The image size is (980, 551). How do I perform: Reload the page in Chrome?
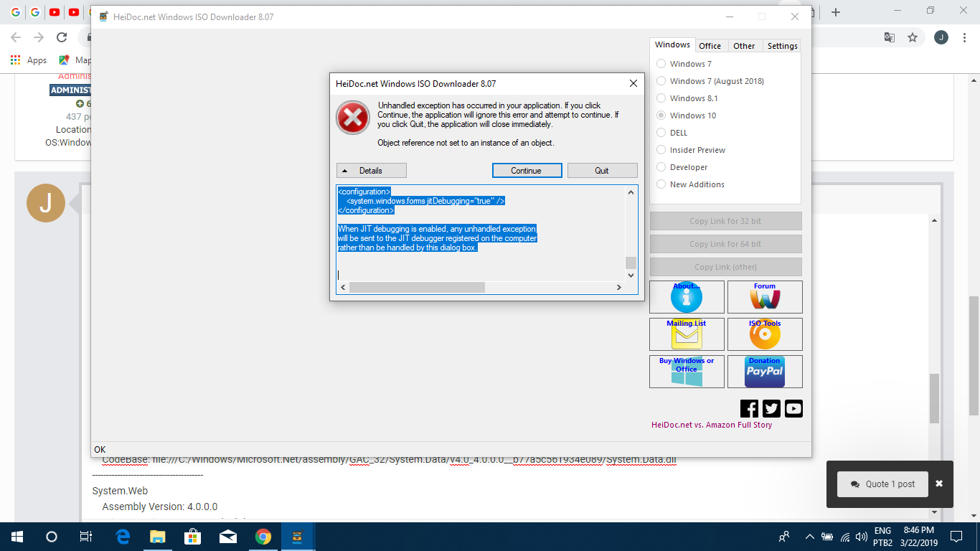[62, 37]
